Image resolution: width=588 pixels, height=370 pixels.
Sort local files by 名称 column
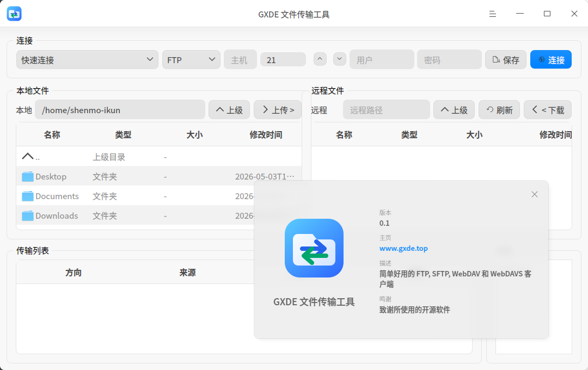(x=52, y=134)
